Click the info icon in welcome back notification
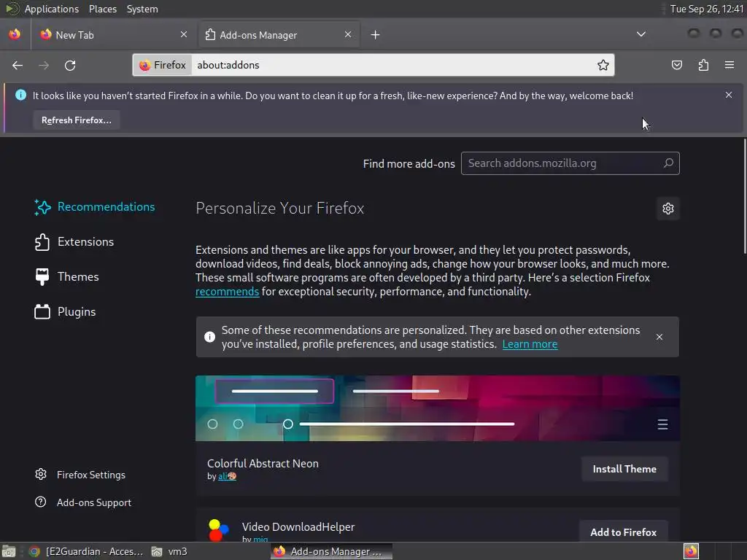Image resolution: width=747 pixels, height=560 pixels. coord(21,95)
